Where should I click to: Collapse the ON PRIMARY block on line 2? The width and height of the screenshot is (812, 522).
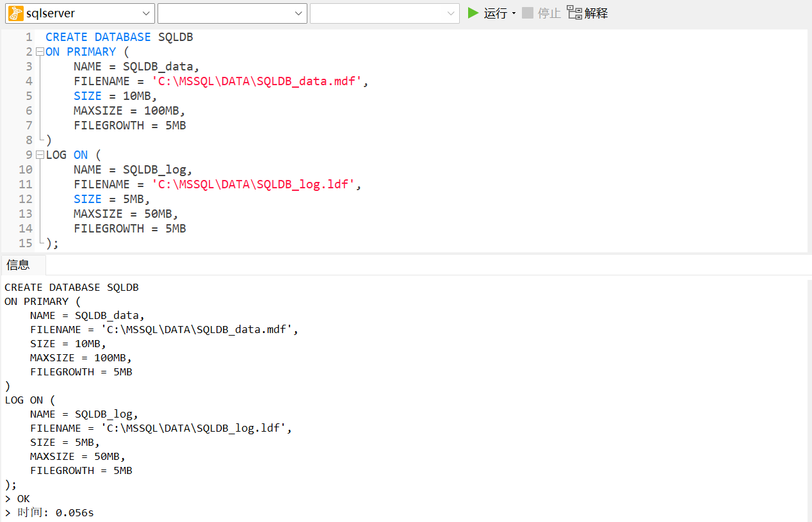40,52
